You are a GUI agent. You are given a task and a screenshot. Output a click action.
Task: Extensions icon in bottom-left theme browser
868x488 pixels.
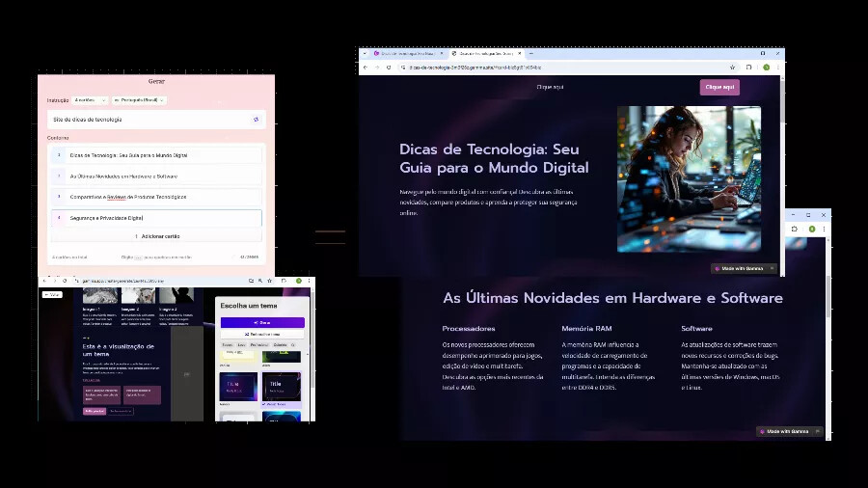tap(284, 281)
